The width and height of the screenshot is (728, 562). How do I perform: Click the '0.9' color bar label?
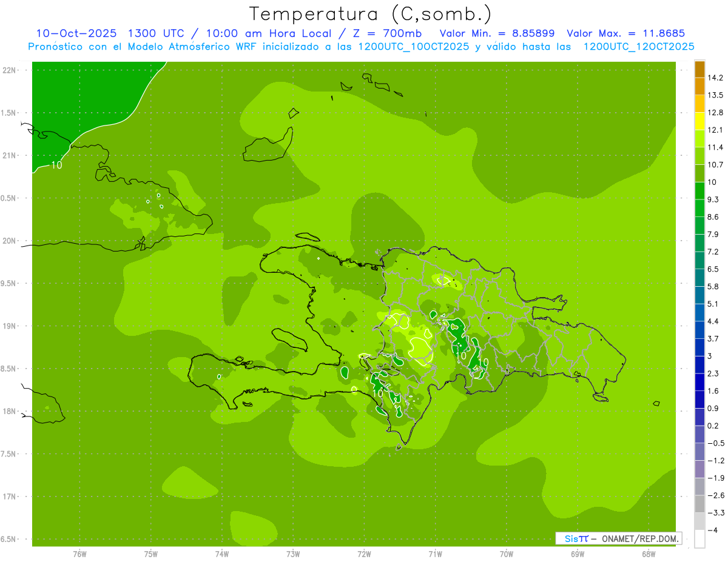pos(713,408)
